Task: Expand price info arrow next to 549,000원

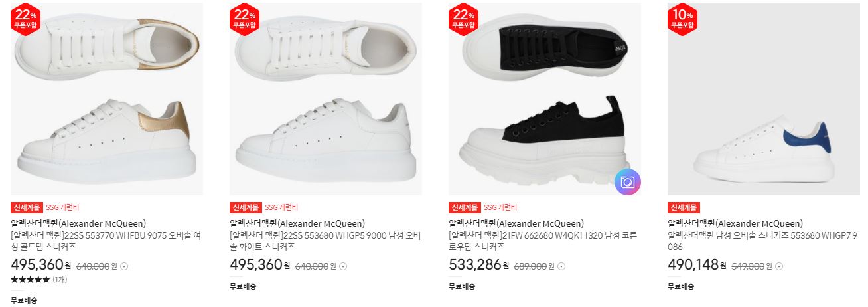Action: [779, 266]
